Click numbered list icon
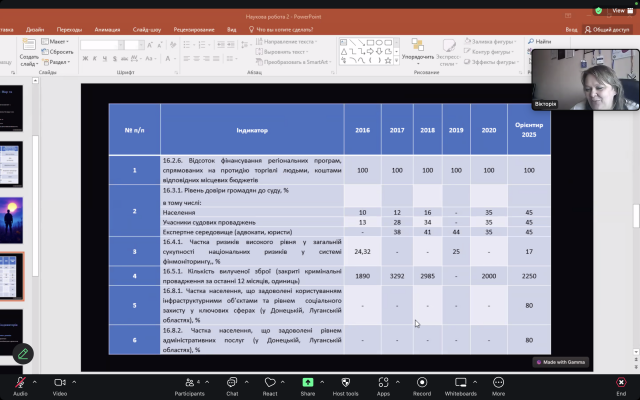Screen dimensions: 640x400 click(x=202, y=44)
